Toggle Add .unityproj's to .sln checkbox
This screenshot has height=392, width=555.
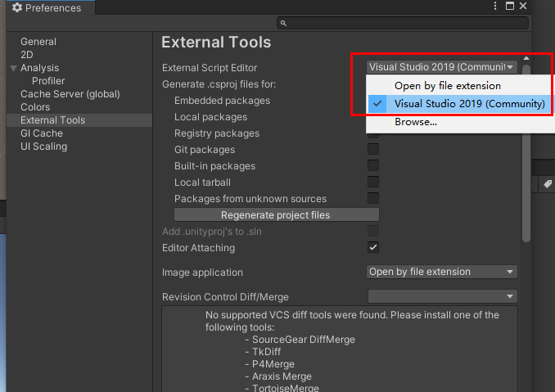pyautogui.click(x=373, y=231)
